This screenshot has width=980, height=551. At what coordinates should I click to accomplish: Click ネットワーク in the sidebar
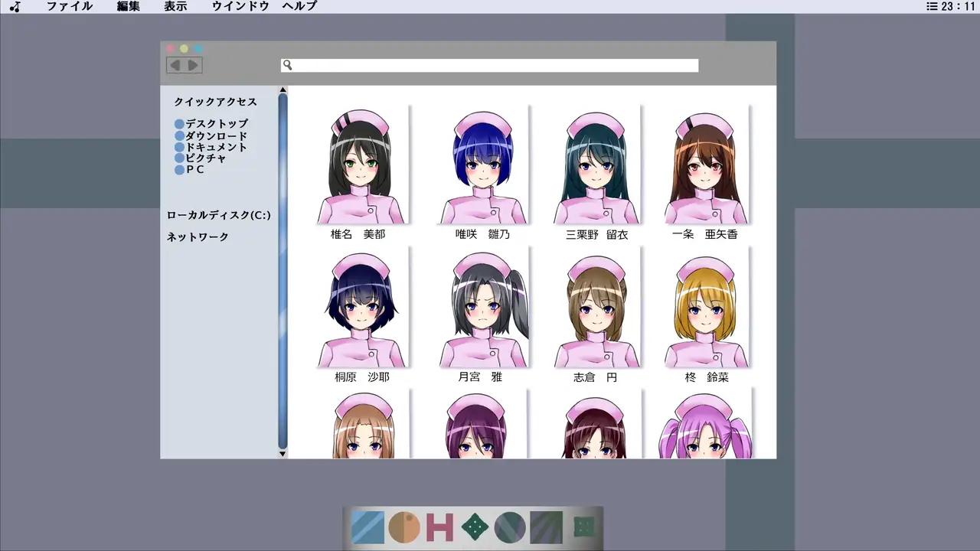coord(198,237)
